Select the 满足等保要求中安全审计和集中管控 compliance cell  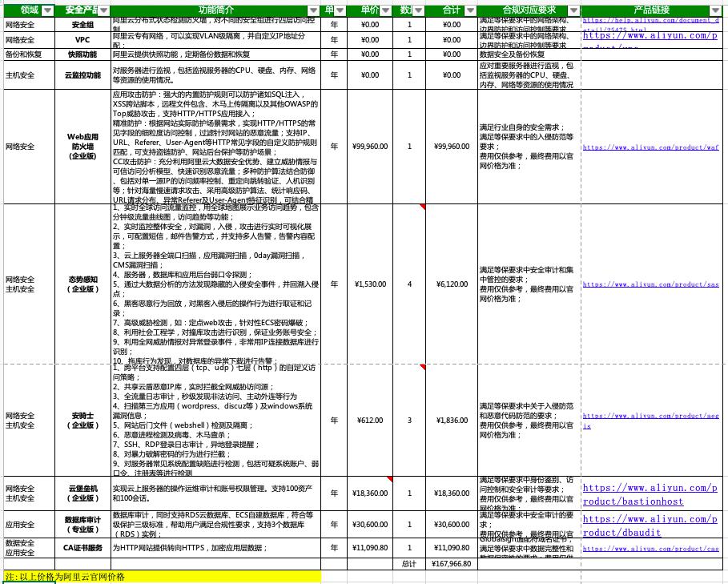coord(529,284)
